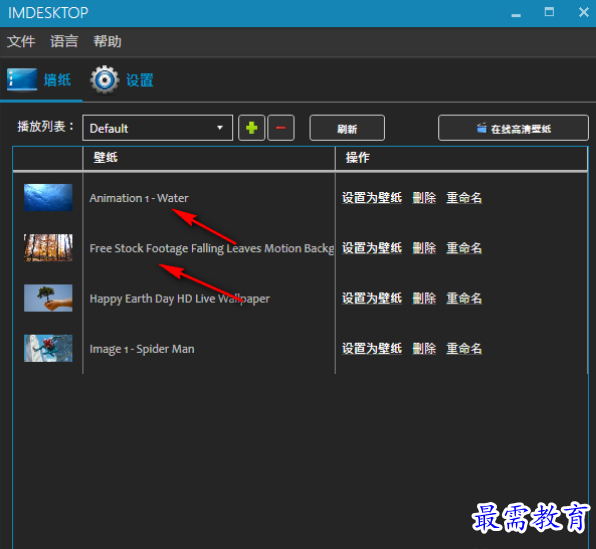This screenshot has width=596, height=549.
Task: Click the Animation 1 Water thumbnail
Action: 48,197
